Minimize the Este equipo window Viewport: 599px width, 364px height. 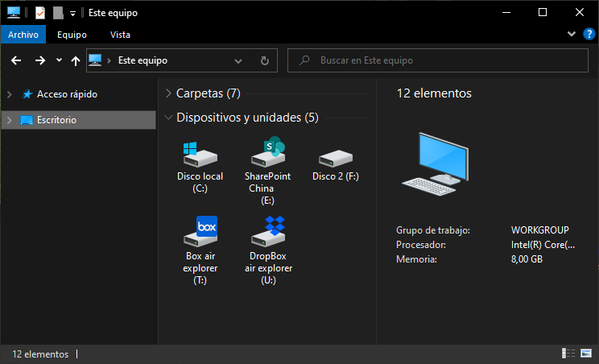click(506, 13)
